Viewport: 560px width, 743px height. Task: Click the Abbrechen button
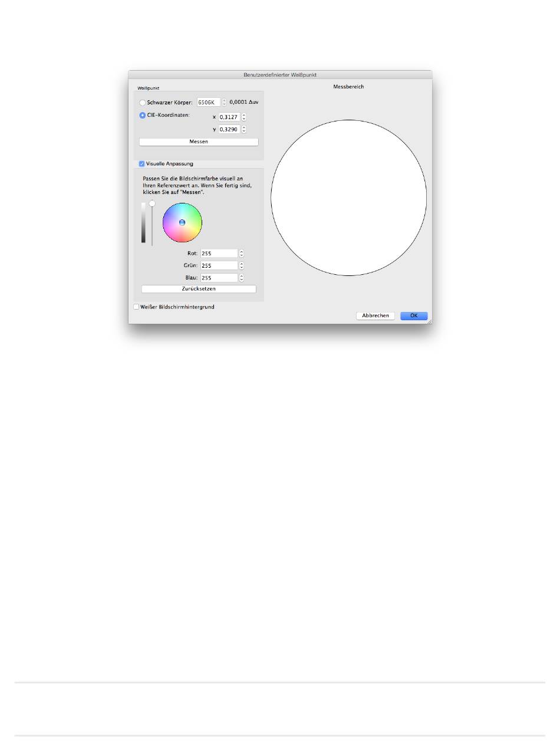click(375, 315)
